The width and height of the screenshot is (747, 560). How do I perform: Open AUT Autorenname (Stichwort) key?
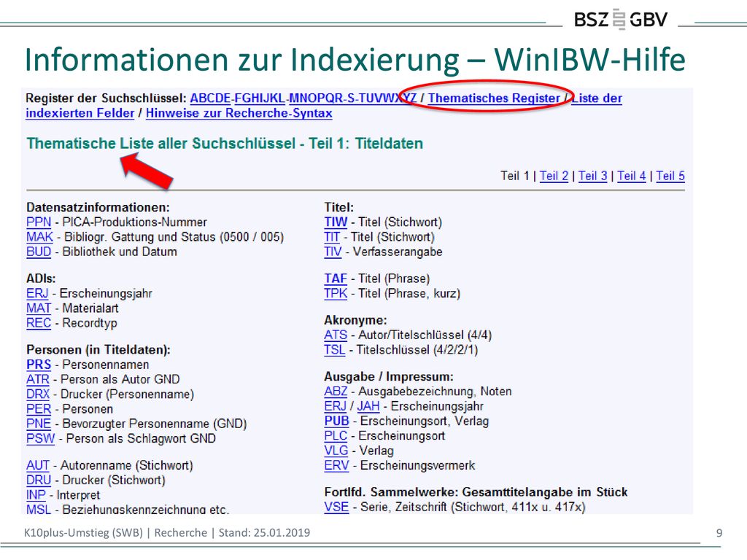point(38,465)
